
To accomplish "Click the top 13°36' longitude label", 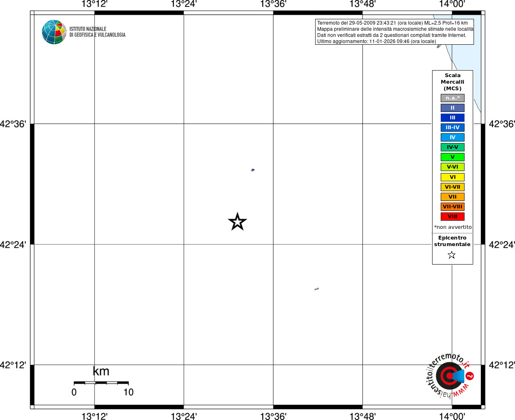I will coord(273,4).
